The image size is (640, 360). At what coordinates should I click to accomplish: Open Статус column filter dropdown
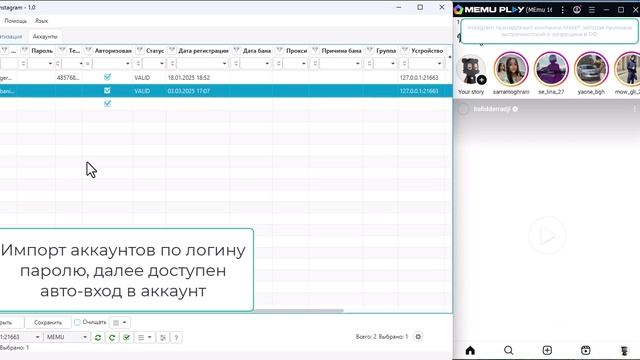(x=162, y=64)
